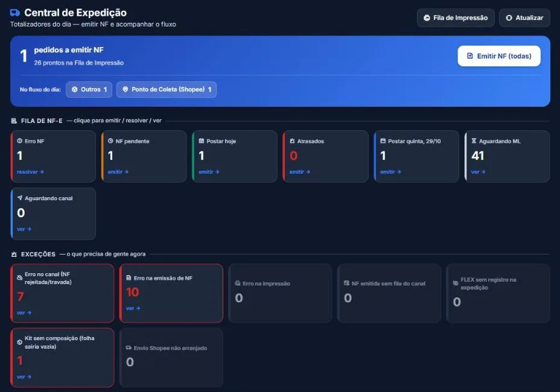Click the NF pendente clock icon
The width and height of the screenshot is (560, 392).
pyautogui.click(x=110, y=141)
